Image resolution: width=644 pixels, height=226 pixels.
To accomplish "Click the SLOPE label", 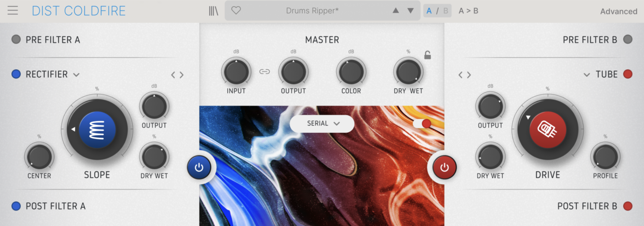I will pyautogui.click(x=97, y=175).
